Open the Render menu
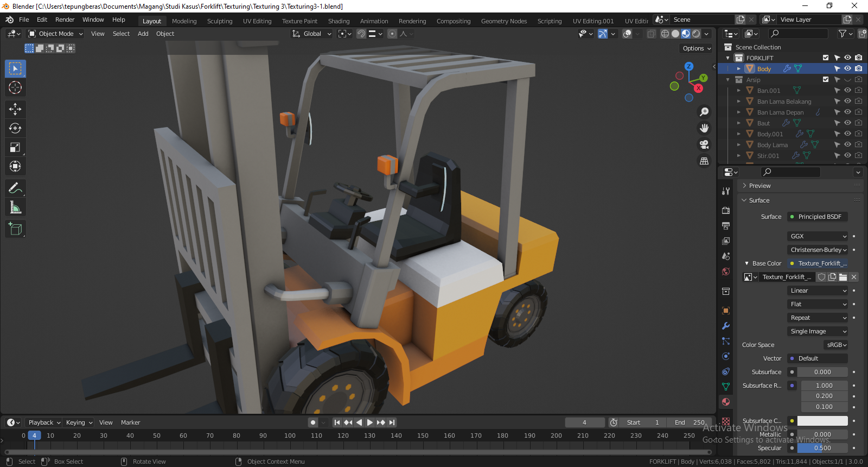 [65, 20]
